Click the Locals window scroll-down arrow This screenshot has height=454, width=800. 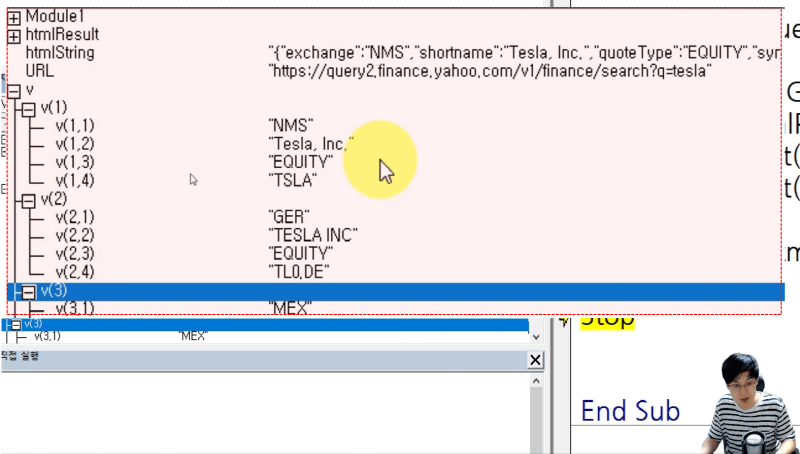pyautogui.click(x=535, y=335)
